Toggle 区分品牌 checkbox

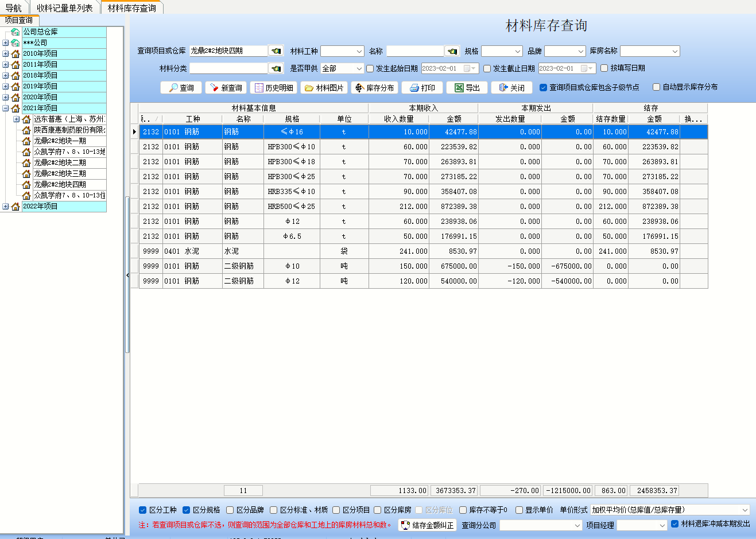pos(230,510)
